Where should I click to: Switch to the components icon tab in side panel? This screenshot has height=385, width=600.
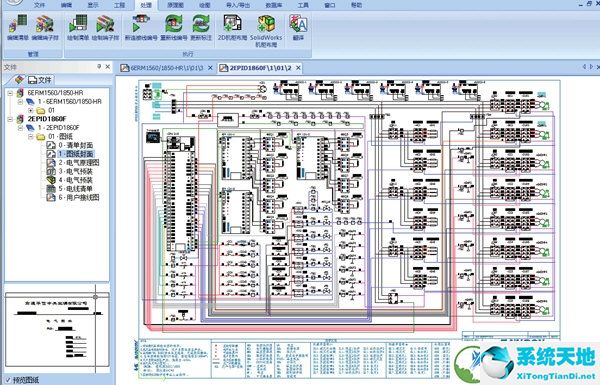coord(19,80)
